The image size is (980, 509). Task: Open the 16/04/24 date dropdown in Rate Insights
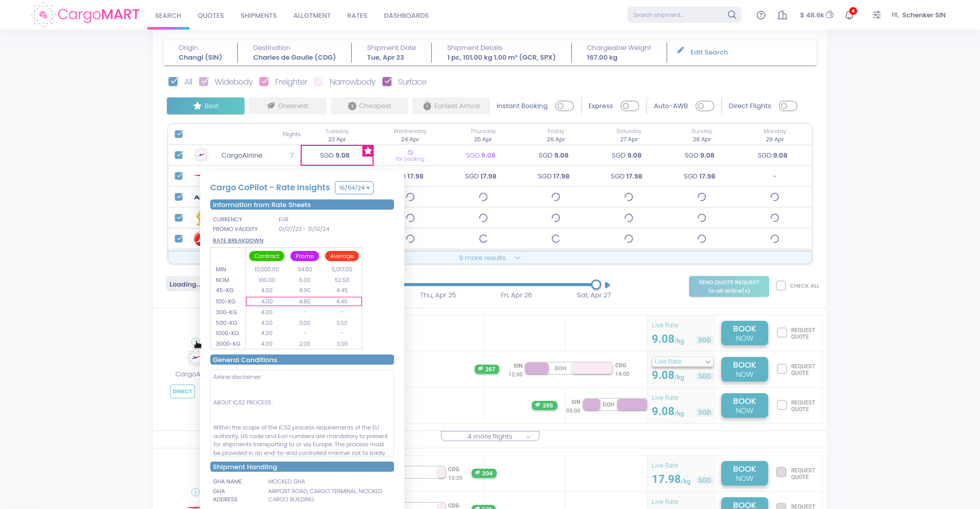tap(354, 187)
